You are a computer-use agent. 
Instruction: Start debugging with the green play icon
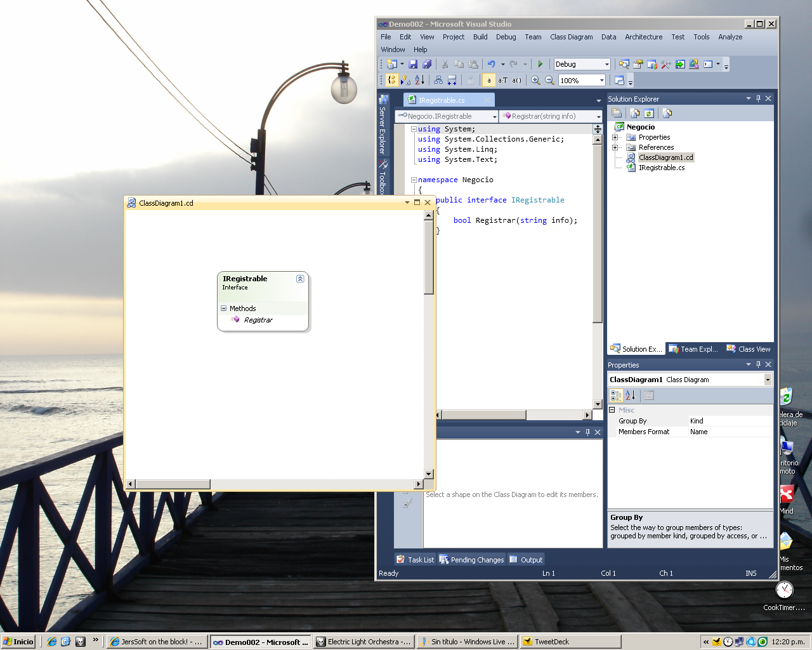click(540, 64)
